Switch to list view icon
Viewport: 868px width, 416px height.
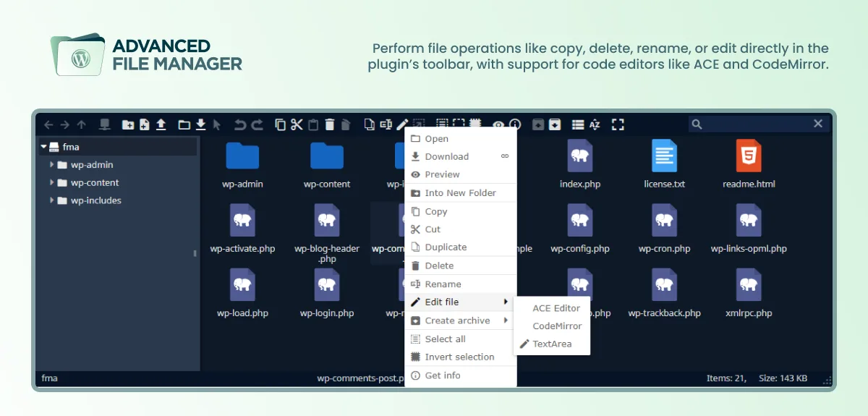[x=577, y=124]
